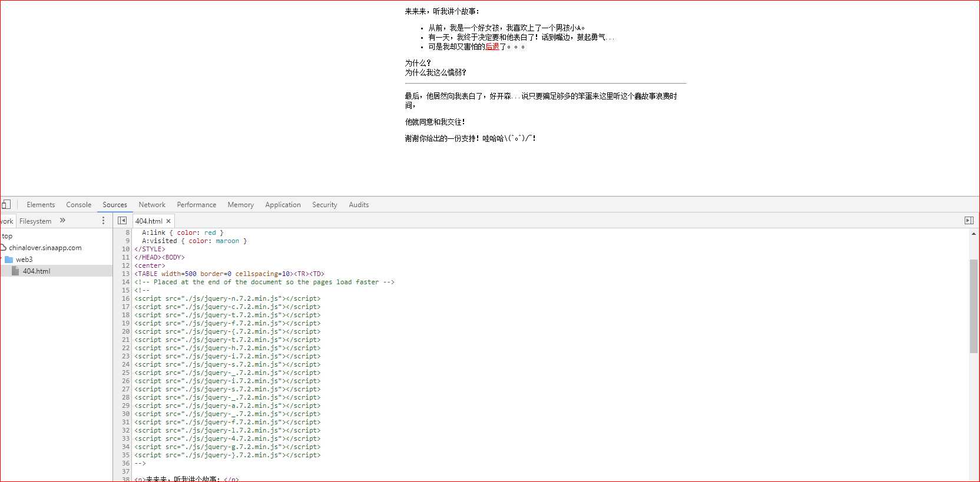Click the web3 folder icon
Screen dimensions: 980x482
point(9,259)
